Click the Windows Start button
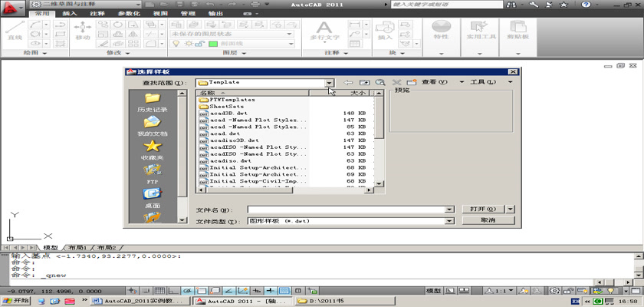The width and height of the screenshot is (644, 307). pyautogui.click(x=15, y=301)
